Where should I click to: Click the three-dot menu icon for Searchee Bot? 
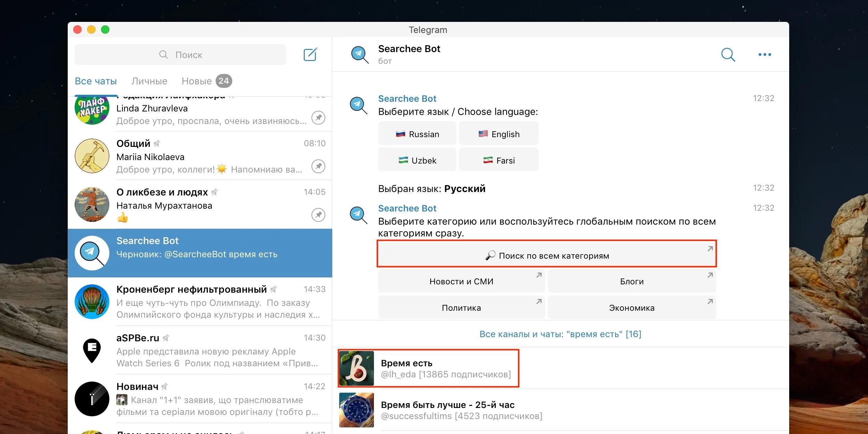(766, 54)
